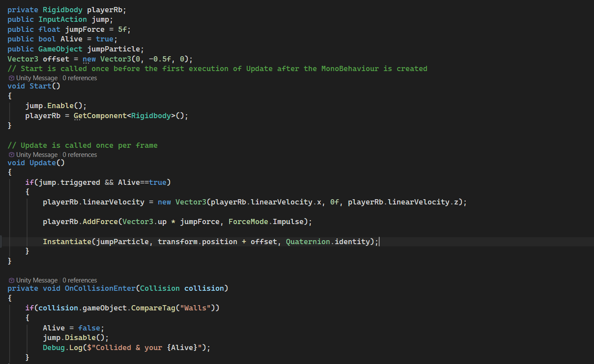Click the jump.Enable() call in Start

coord(56,105)
